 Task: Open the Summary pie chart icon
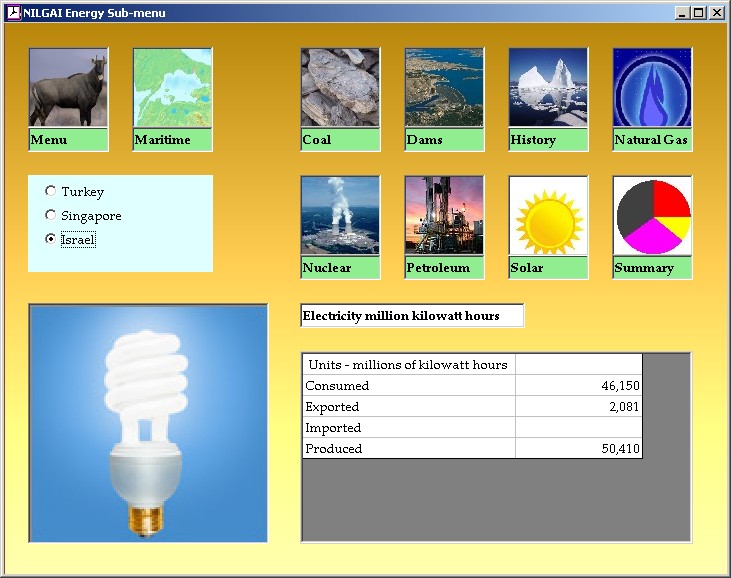click(x=652, y=216)
